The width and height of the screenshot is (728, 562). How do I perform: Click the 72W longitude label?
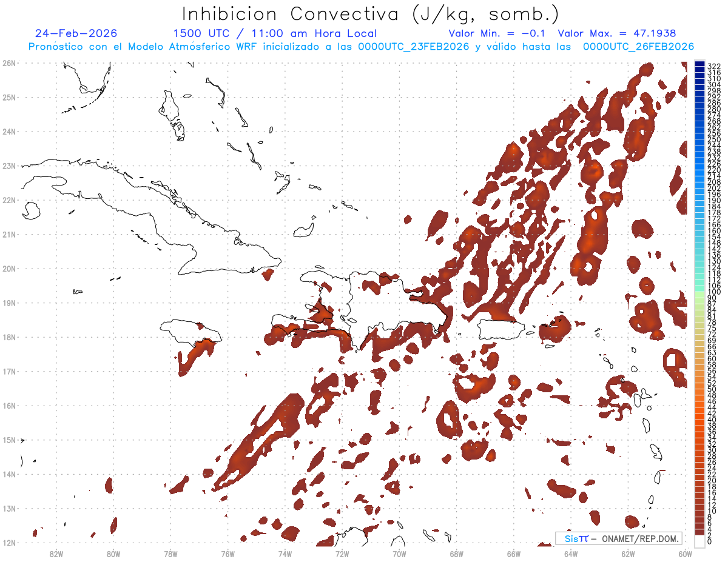[x=342, y=554]
